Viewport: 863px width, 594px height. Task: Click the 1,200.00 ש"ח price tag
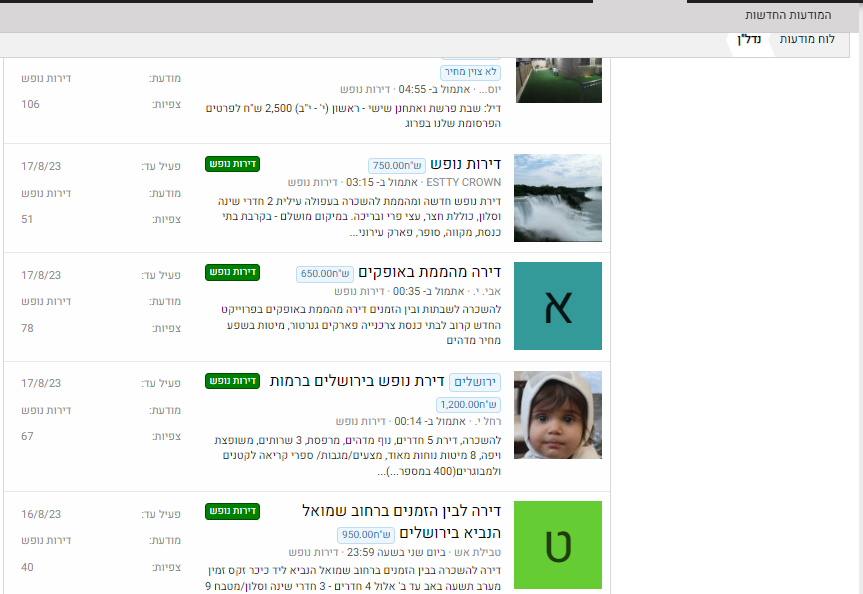(x=468, y=405)
